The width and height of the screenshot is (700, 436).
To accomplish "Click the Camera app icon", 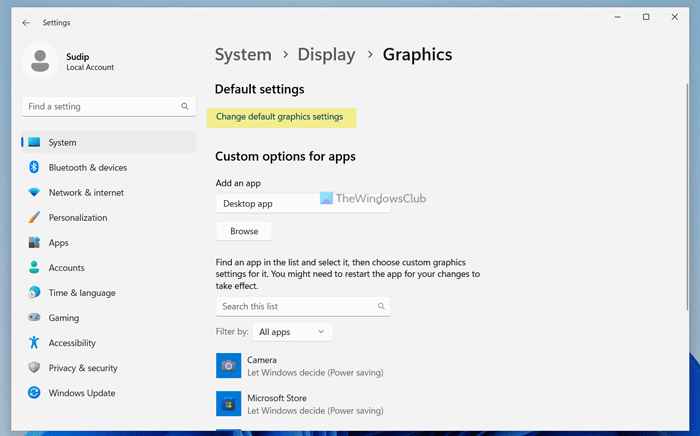I will tap(229, 365).
